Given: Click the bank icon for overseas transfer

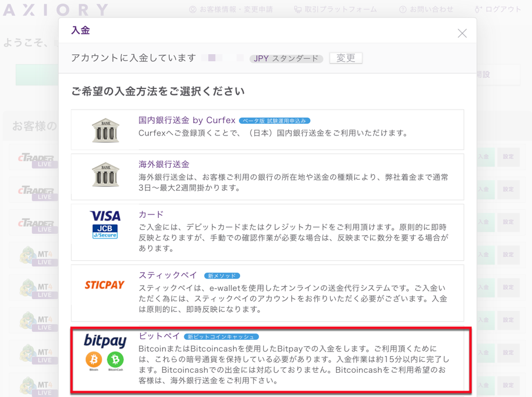Looking at the screenshot, I should point(105,174).
